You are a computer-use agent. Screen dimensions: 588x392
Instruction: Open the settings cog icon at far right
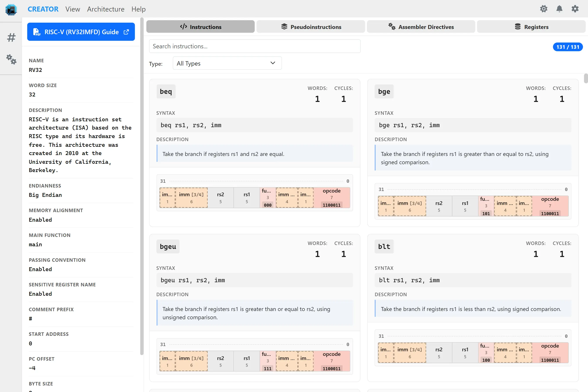click(x=575, y=9)
